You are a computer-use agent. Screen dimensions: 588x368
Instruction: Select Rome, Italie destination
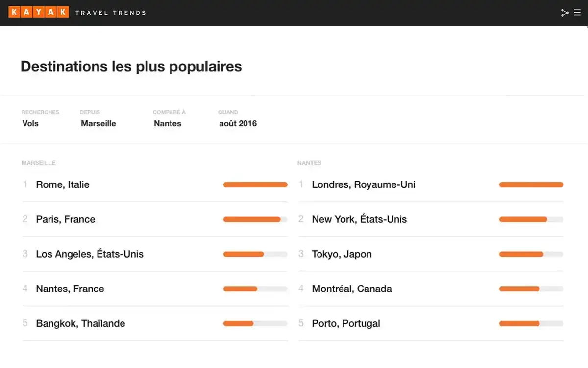click(x=63, y=184)
